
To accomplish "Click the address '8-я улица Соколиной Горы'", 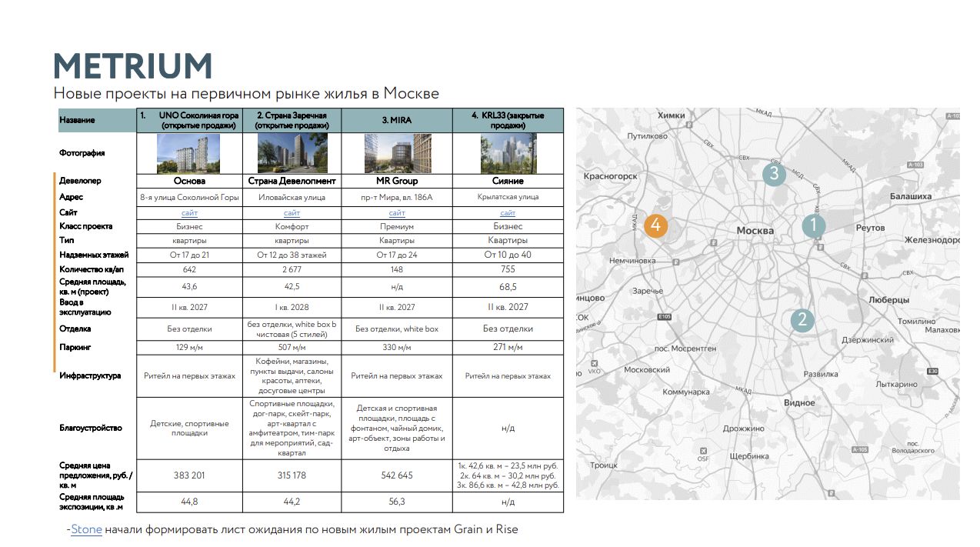I will pos(189,197).
